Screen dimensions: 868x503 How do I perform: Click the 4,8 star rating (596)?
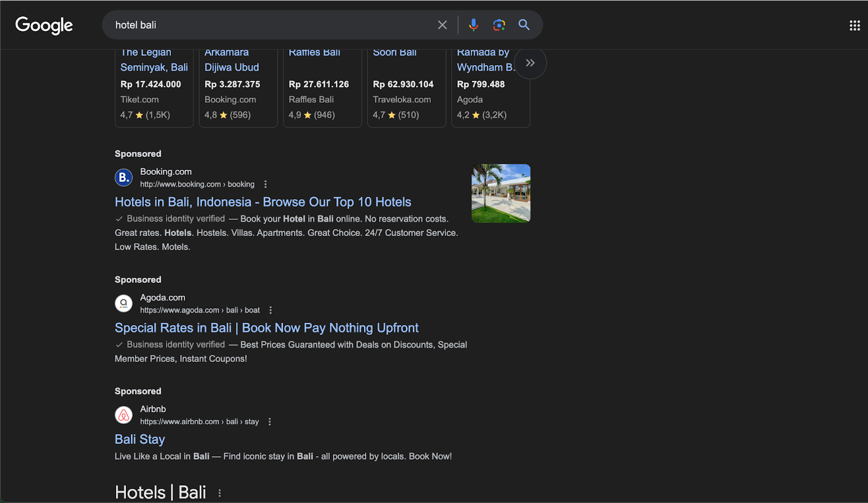coord(228,115)
